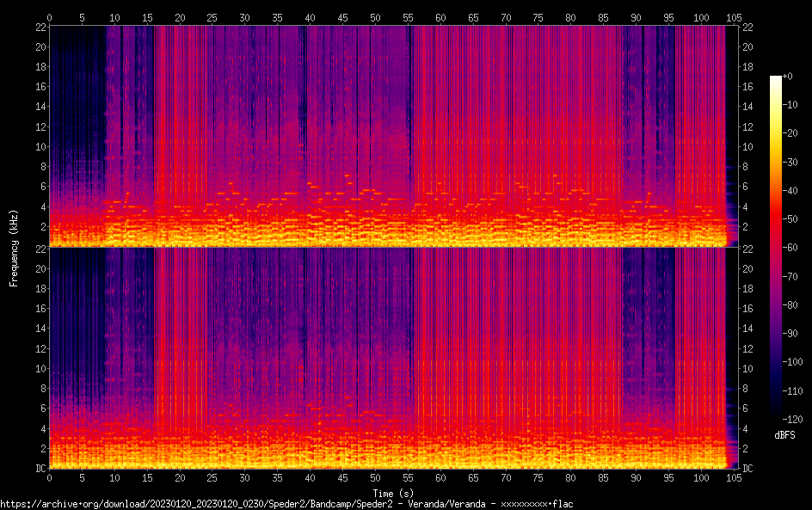The height and width of the screenshot is (510, 812).
Task: Select the 105 second mark on the top time axis
Action: coord(734,16)
